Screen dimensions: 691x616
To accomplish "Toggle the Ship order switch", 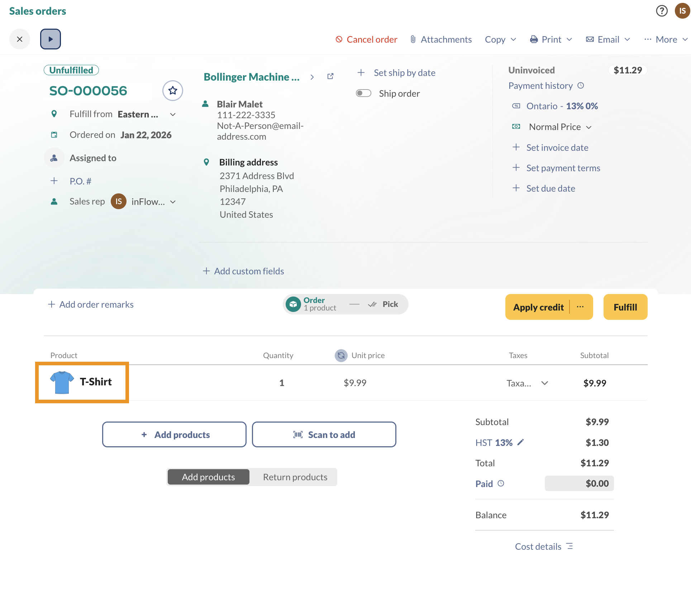I will pyautogui.click(x=363, y=93).
